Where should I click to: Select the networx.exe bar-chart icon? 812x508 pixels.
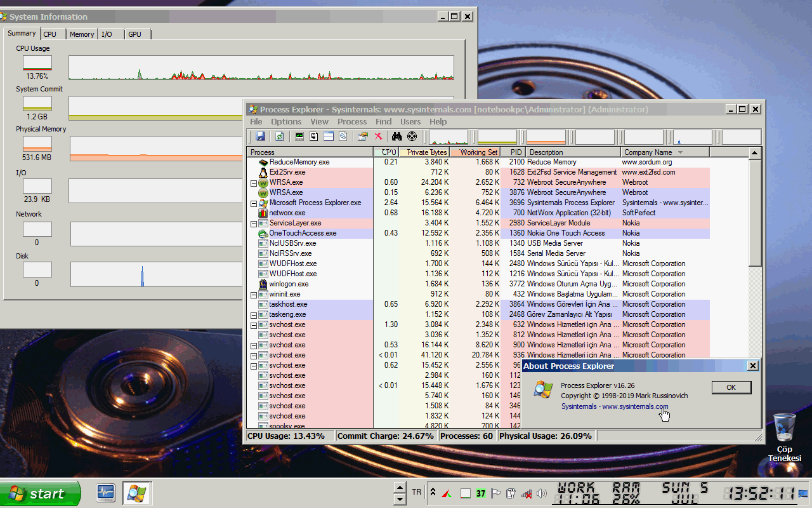click(x=264, y=213)
